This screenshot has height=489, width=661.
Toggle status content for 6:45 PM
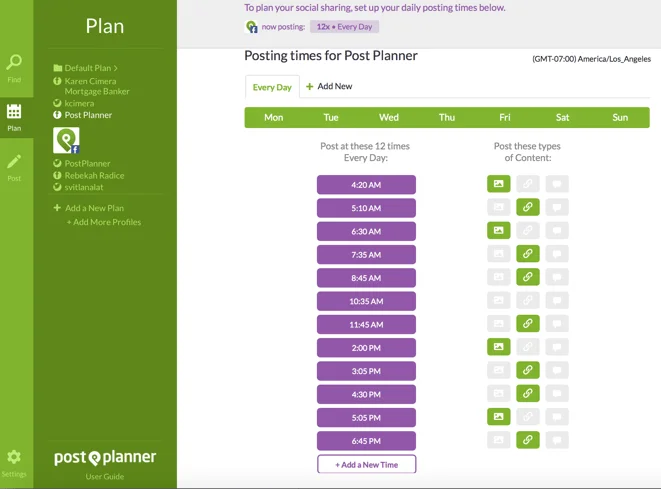(557, 440)
